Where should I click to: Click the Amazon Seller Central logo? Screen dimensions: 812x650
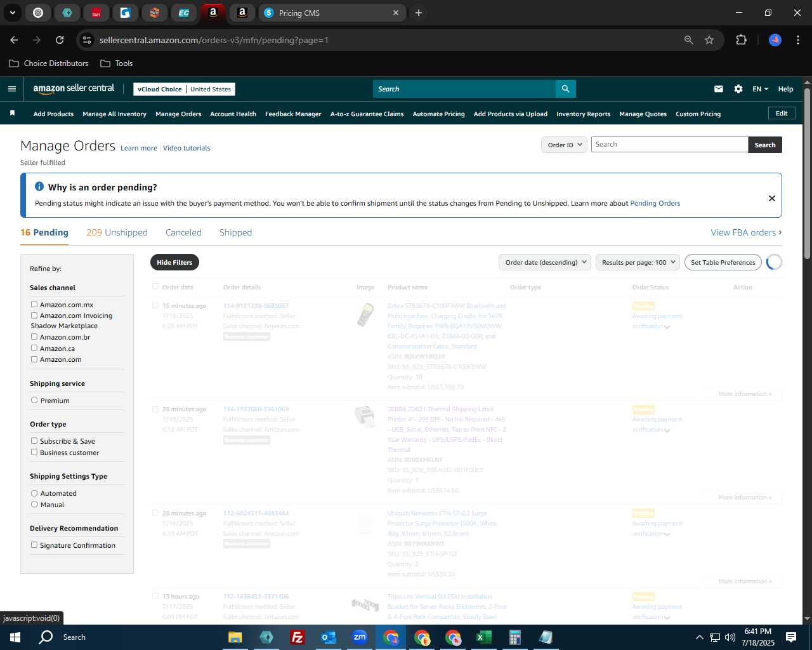click(74, 89)
